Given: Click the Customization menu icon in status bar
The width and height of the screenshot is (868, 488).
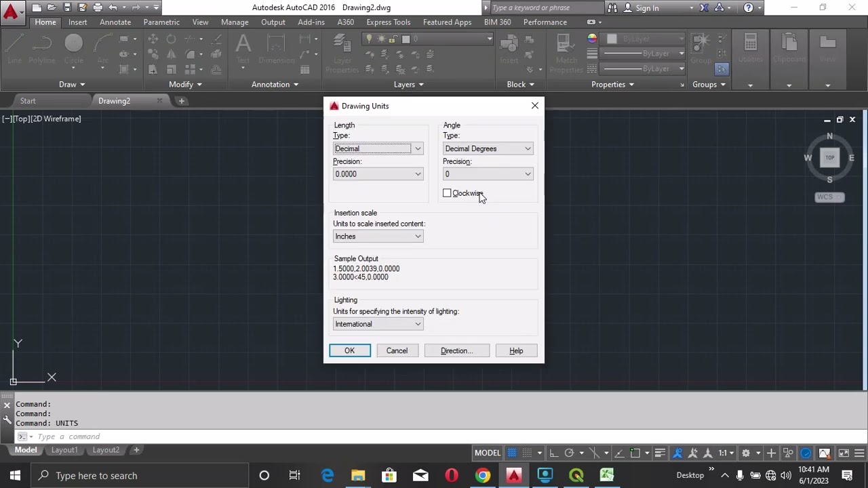Looking at the screenshot, I should (x=859, y=453).
